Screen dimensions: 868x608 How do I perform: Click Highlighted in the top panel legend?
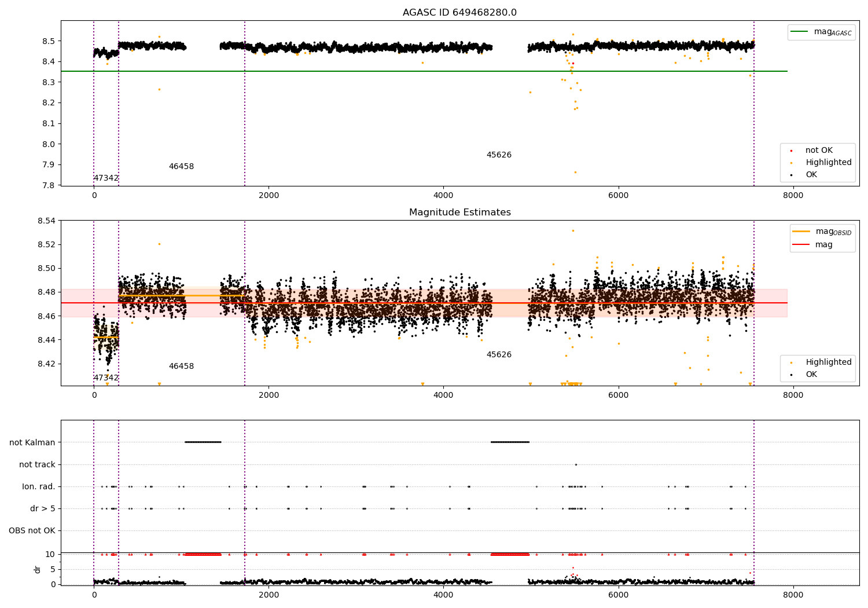829,163
